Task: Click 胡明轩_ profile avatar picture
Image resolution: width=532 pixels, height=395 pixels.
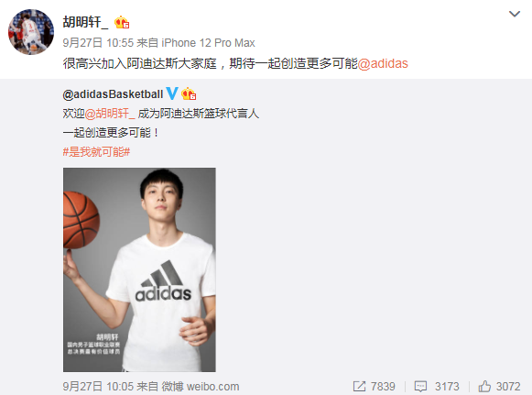Action: pyautogui.click(x=31, y=32)
